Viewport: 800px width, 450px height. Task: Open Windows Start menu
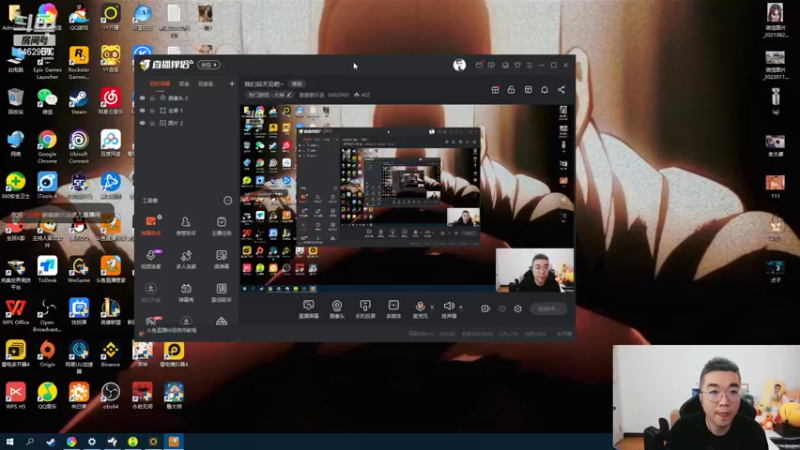pyautogui.click(x=10, y=442)
